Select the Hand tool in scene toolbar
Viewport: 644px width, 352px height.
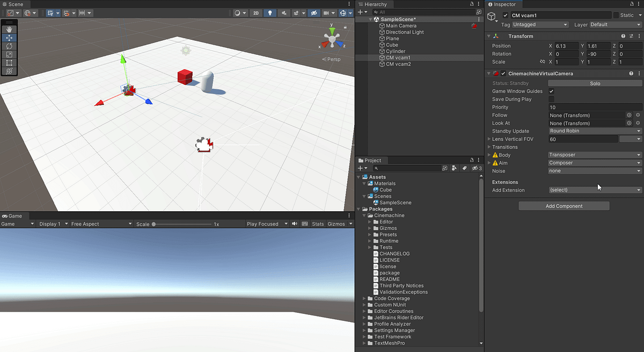[x=9, y=30]
